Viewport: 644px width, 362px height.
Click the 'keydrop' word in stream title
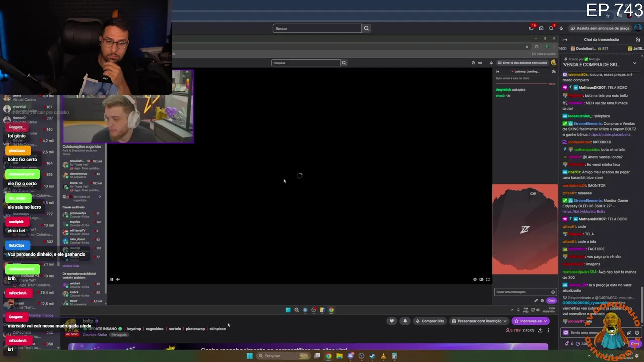point(134,329)
